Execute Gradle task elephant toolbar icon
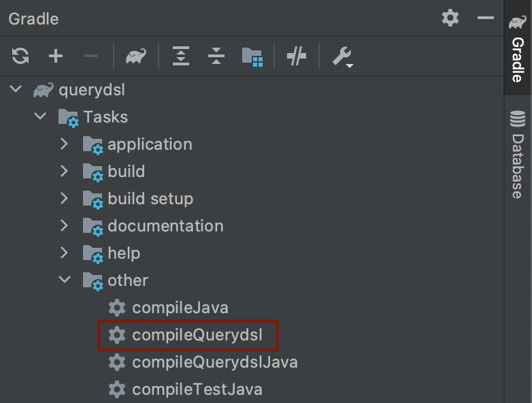 tap(136, 56)
